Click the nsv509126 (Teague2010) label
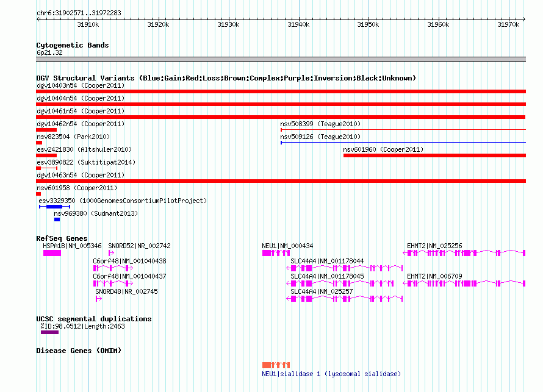543x392 pixels. pyautogui.click(x=320, y=137)
